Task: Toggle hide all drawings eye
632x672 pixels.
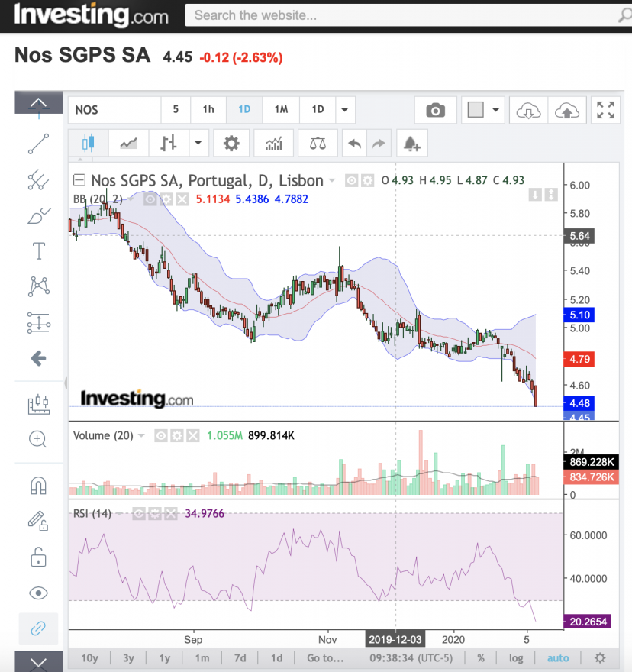Action: point(38,593)
